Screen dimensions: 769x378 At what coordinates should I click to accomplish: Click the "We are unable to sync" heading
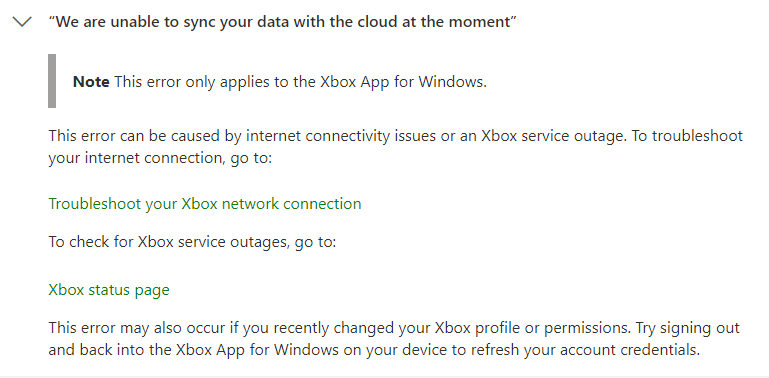(282, 22)
